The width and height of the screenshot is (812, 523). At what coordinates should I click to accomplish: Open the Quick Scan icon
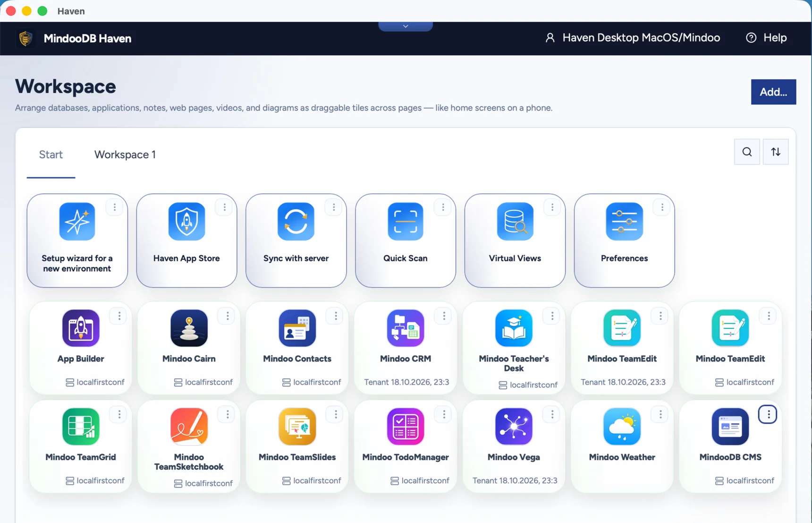406,222
